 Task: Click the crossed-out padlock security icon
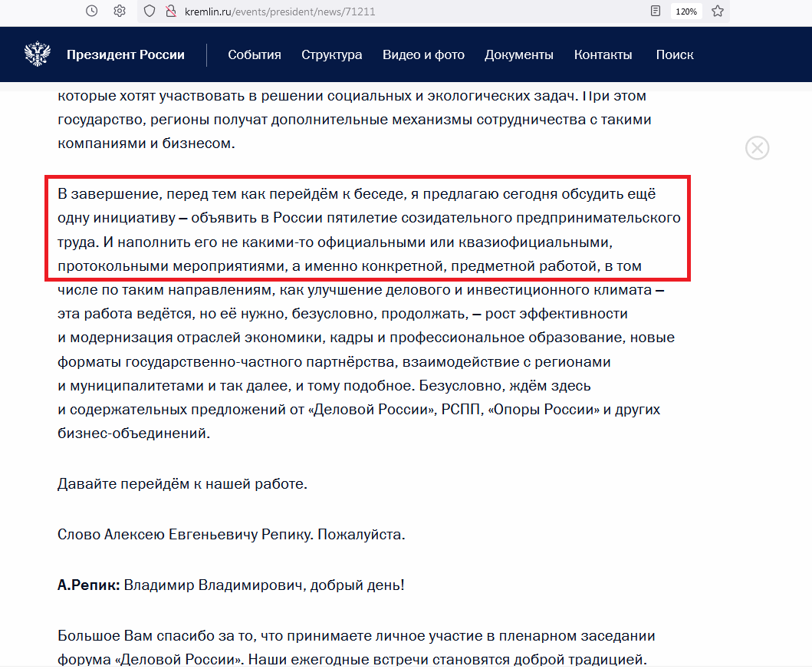[171, 11]
